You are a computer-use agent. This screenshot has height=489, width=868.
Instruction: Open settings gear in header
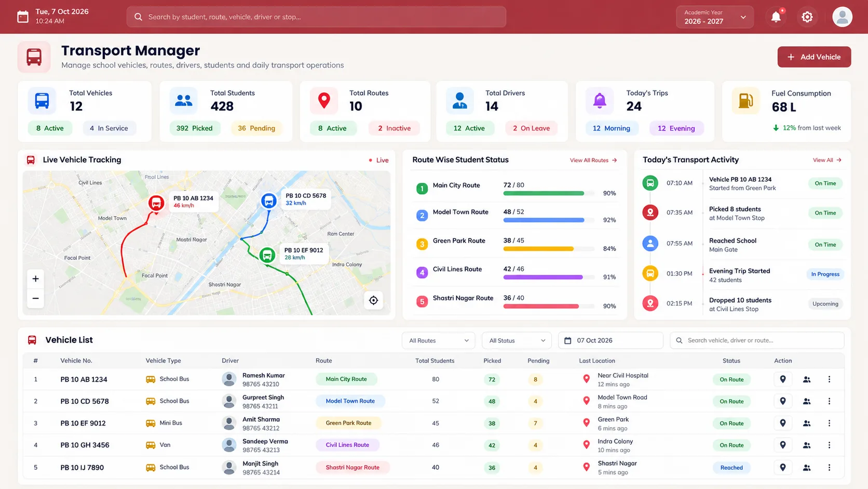pos(807,17)
